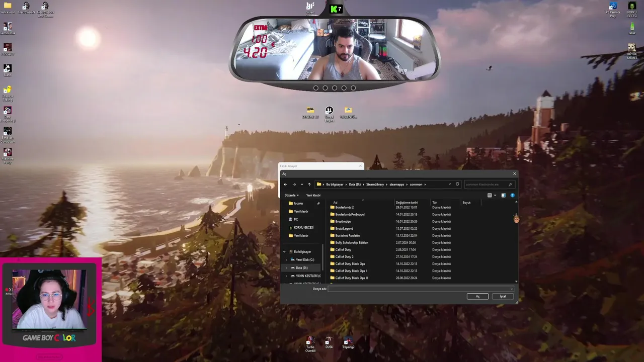
Task: Expand the Yerel Disk (C:) node
Action: tap(287, 259)
